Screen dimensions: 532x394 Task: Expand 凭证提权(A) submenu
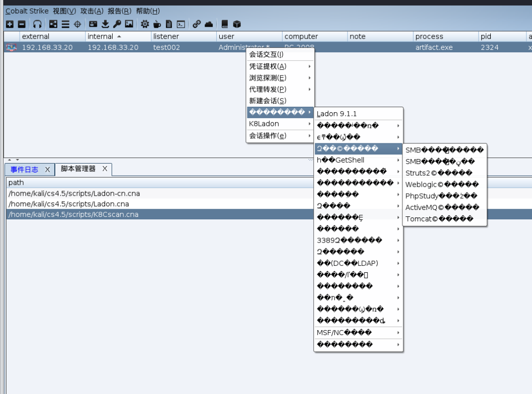(280, 66)
